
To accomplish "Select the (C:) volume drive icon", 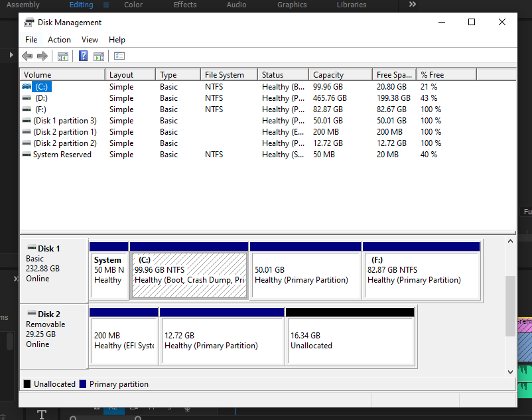I will pyautogui.click(x=27, y=86).
